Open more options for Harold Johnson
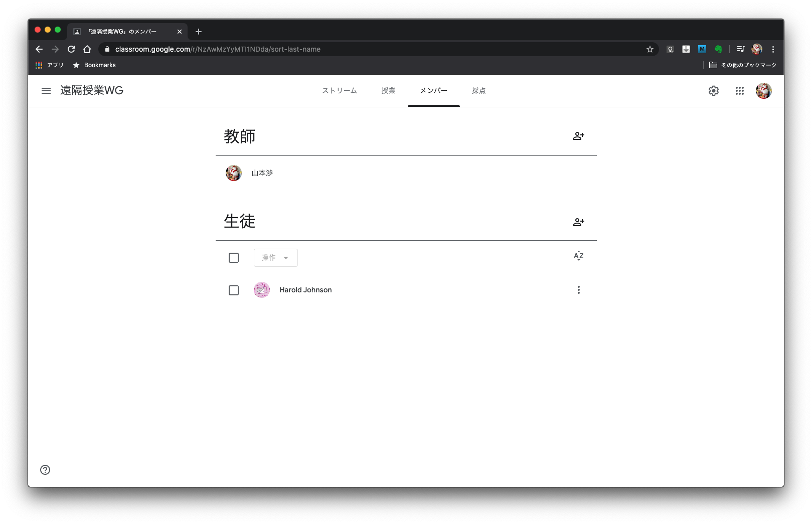812x524 pixels. click(578, 290)
